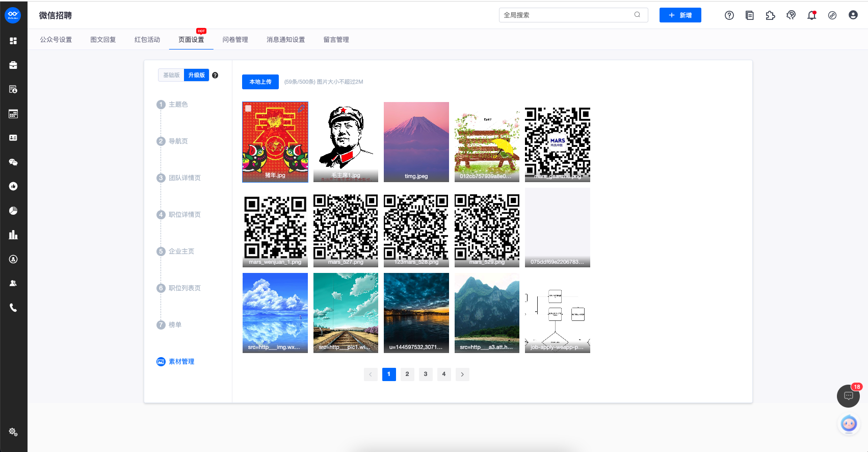Open the people group icon in sidebar
Image resolution: width=868 pixels, height=452 pixels.
pyautogui.click(x=13, y=283)
